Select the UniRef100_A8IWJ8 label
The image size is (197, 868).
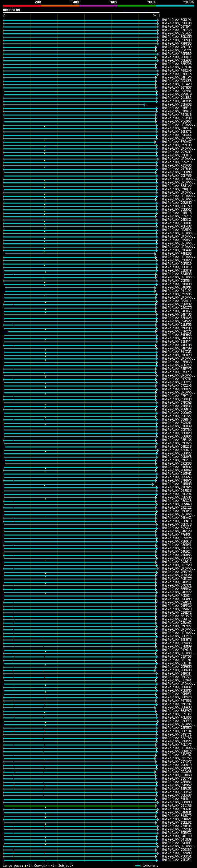176,115
